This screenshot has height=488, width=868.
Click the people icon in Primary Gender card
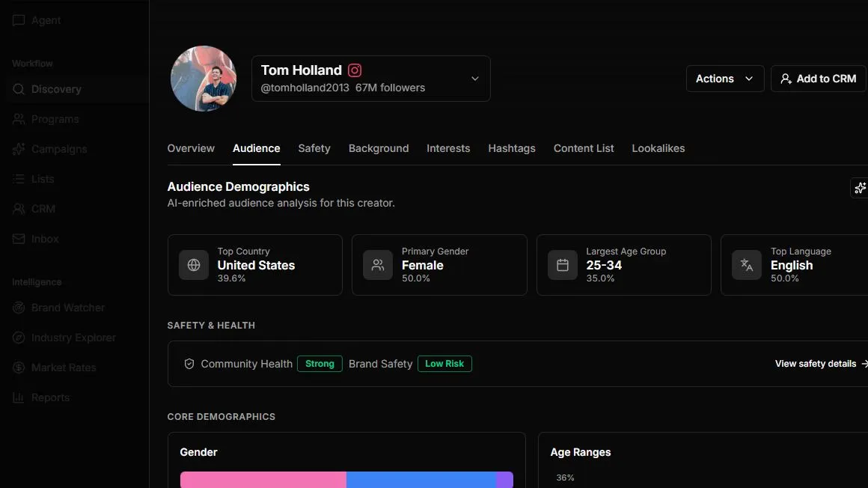pyautogui.click(x=378, y=265)
